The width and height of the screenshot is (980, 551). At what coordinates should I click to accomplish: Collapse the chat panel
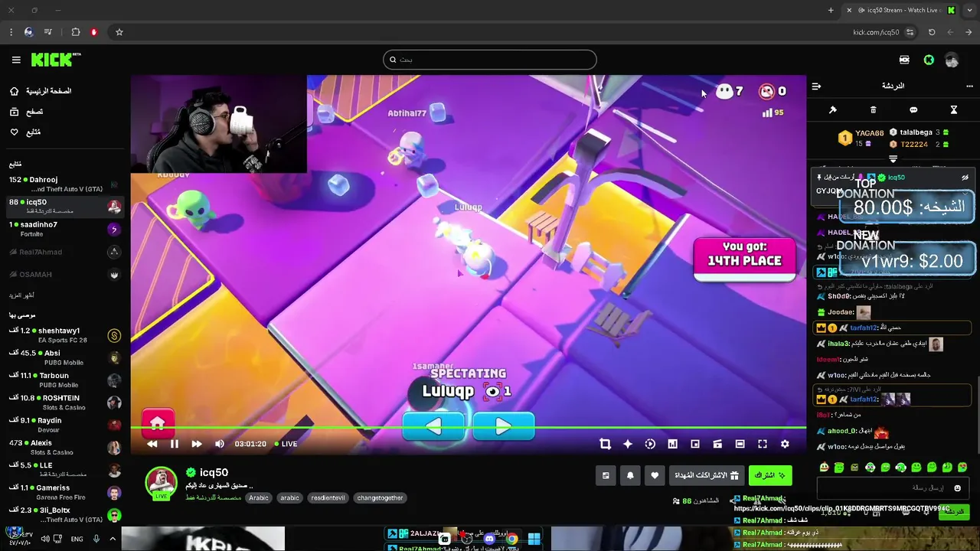816,86
